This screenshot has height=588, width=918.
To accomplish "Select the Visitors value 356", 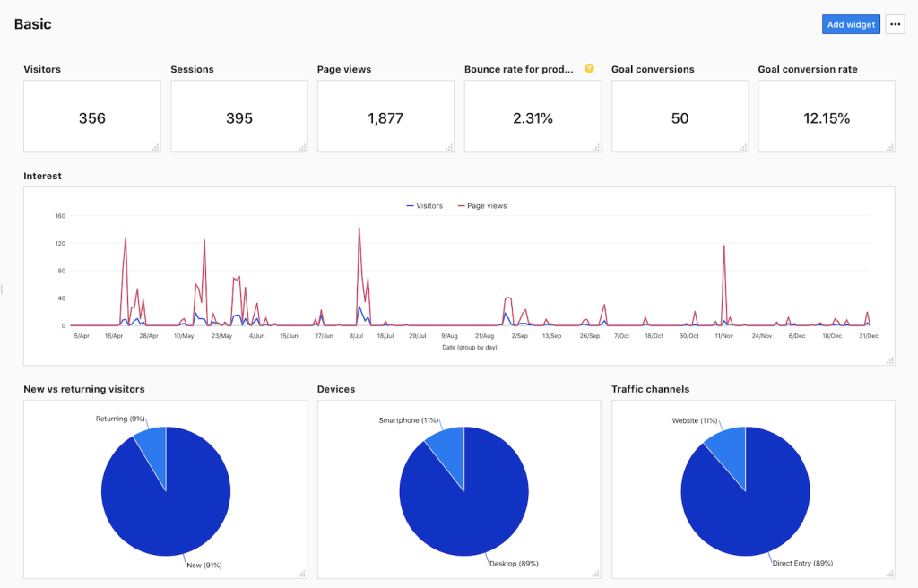I will [92, 118].
